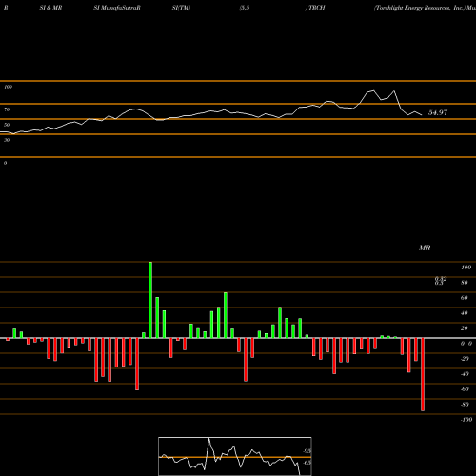This screenshot has width=476, height=476.
Task: Click the 65 label in mini chart
Action: (x=307, y=463)
